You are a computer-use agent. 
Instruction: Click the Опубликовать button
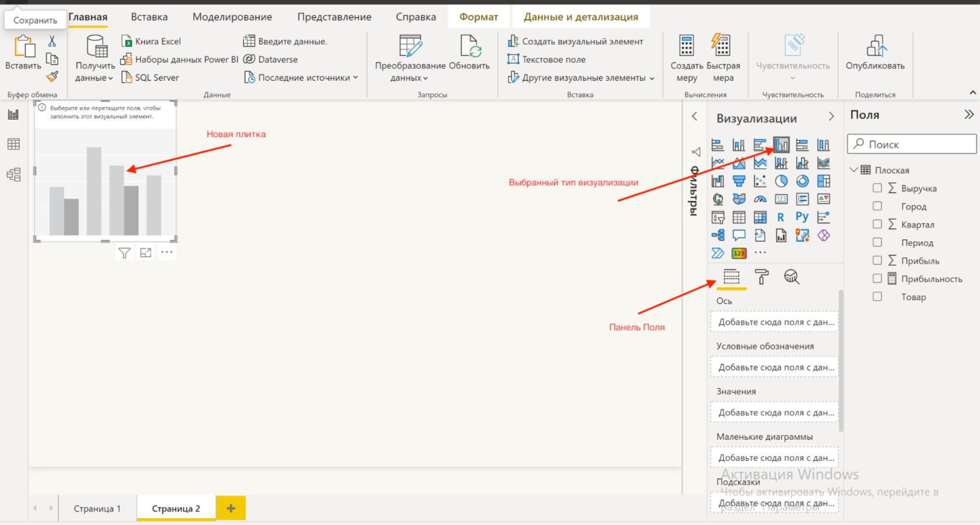click(x=875, y=52)
